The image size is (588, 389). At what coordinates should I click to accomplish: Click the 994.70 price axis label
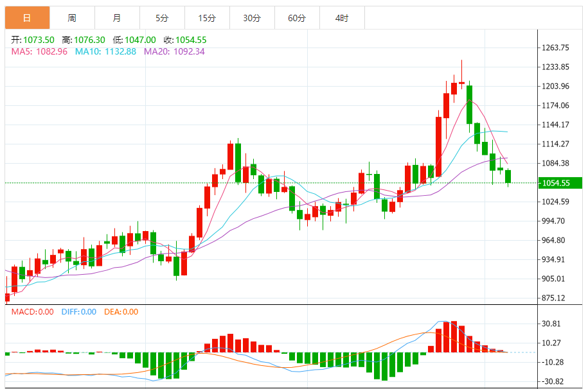coord(553,221)
